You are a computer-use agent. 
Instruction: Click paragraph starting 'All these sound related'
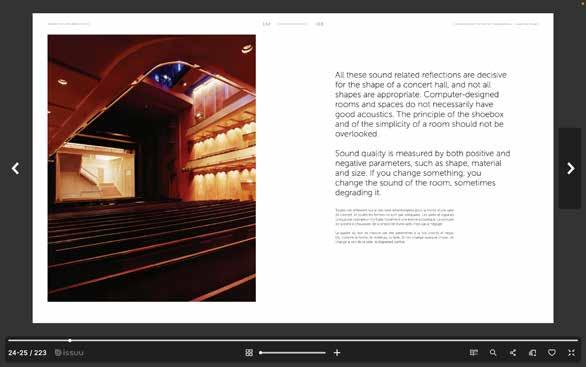pos(421,104)
